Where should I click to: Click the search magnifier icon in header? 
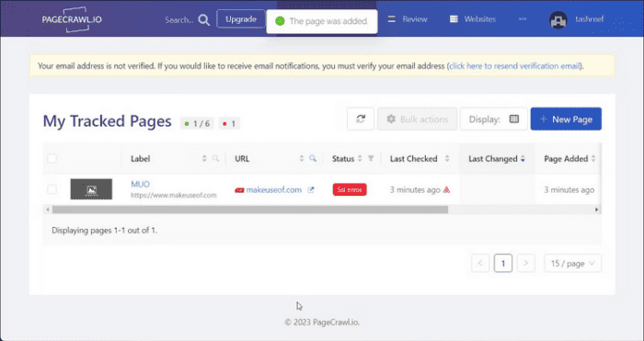[204, 19]
